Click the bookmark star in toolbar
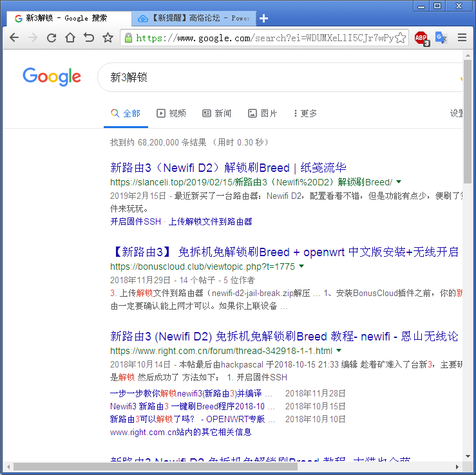Screen dimensions: 476x475 [108, 37]
